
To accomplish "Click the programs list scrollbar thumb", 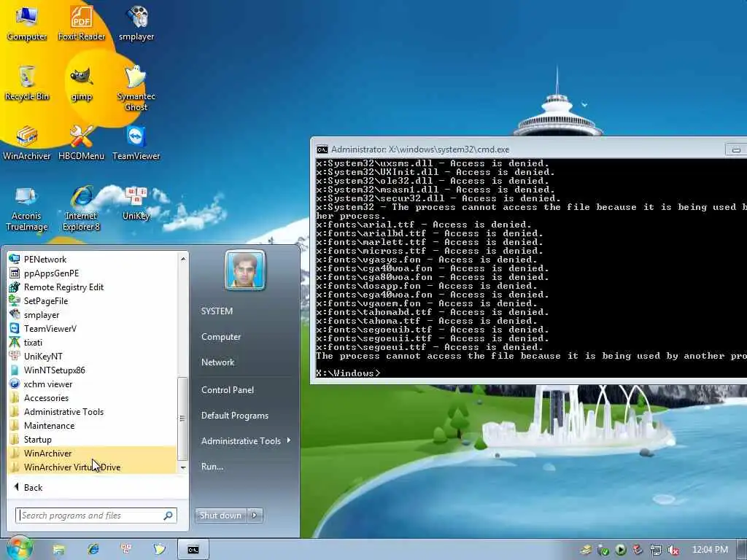I will point(182,419).
